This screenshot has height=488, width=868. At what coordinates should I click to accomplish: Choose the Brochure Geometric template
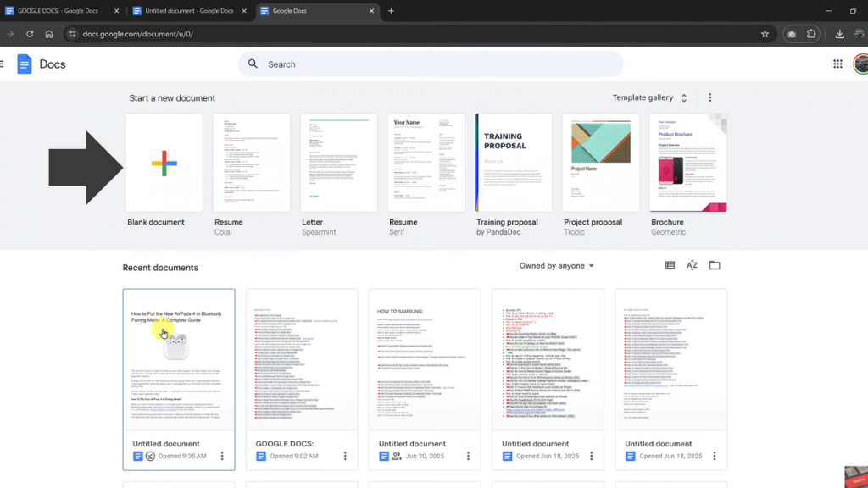[x=688, y=163]
